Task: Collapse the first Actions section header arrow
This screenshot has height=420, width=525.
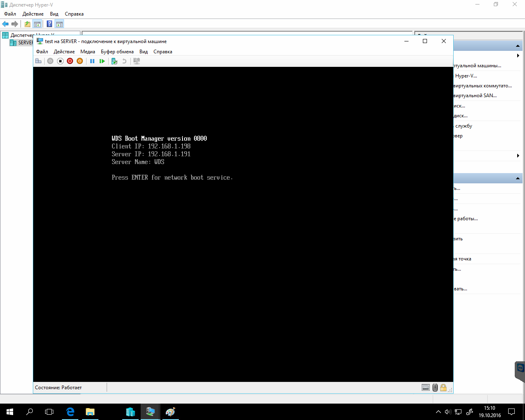Action: (518, 46)
